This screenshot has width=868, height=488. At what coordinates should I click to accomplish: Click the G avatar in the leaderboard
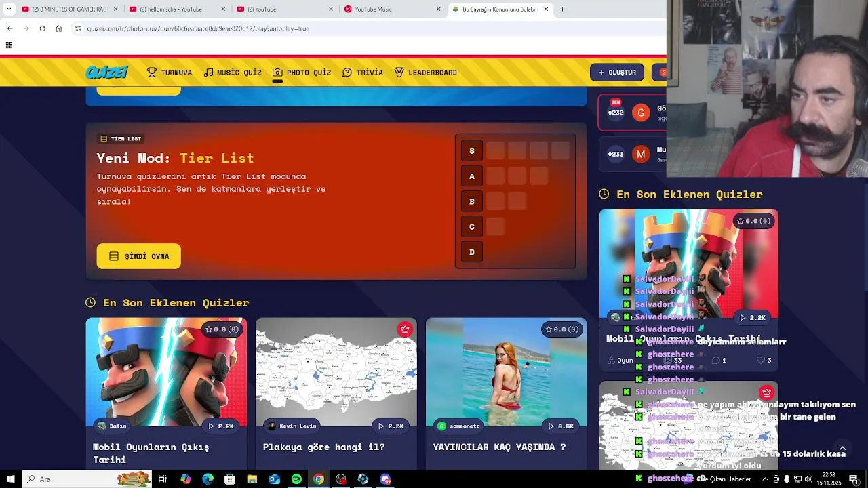point(641,113)
